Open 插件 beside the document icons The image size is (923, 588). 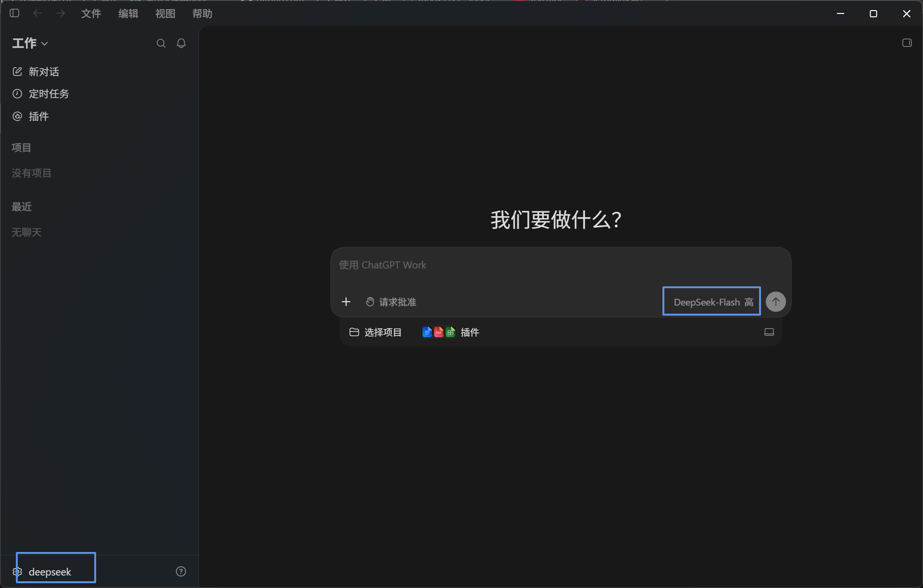[x=450, y=332]
